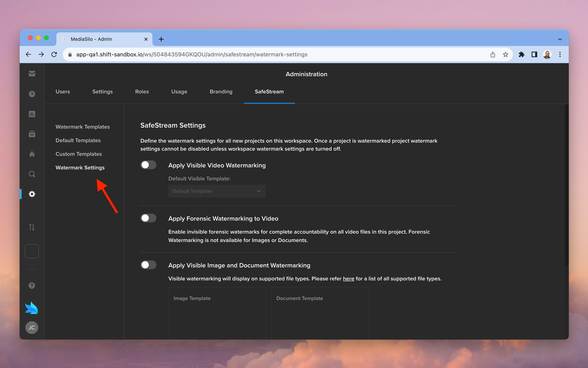The height and width of the screenshot is (368, 588).
Task: Open the Chrome profile picture
Action: (x=547, y=55)
